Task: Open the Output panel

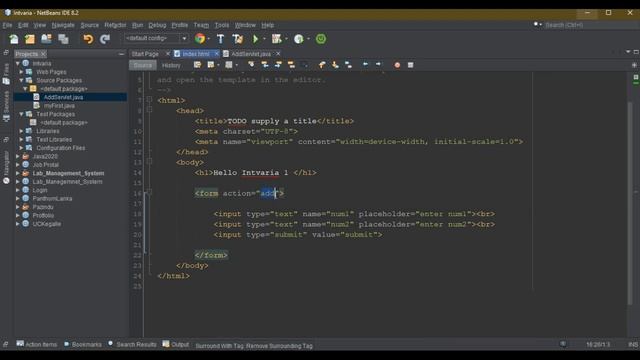Action: [176, 344]
